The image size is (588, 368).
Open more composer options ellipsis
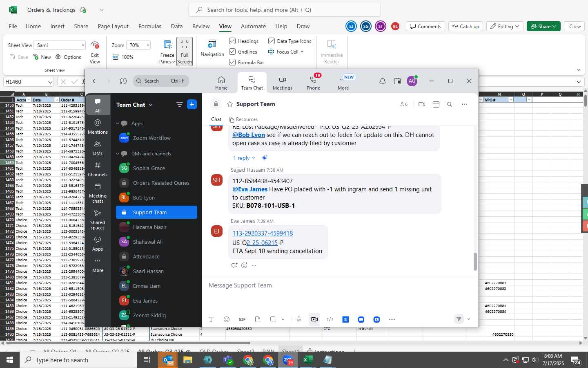(x=392, y=319)
